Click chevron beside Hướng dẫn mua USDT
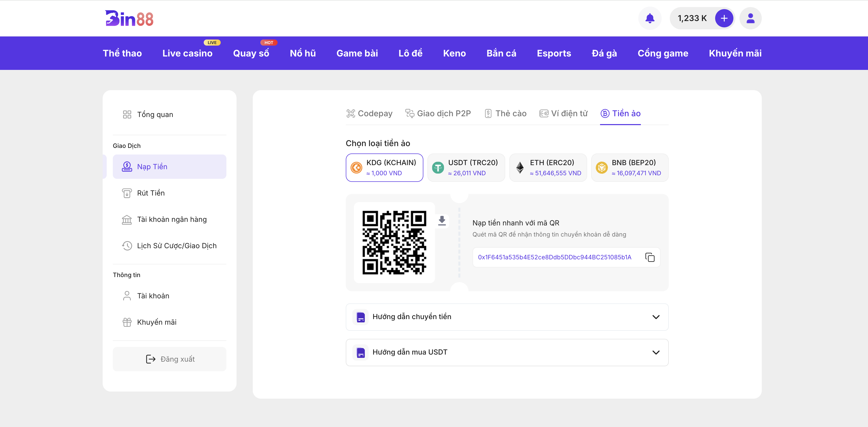The height and width of the screenshot is (427, 868). [x=656, y=352]
